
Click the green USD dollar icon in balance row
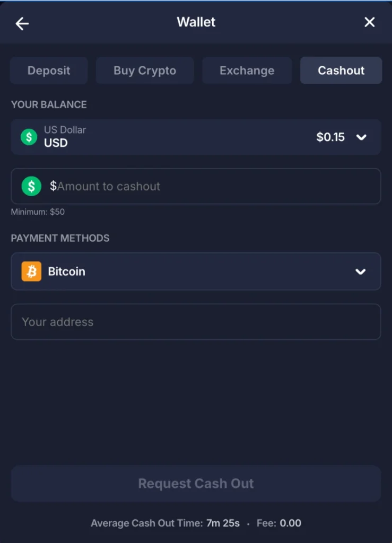tap(28, 137)
